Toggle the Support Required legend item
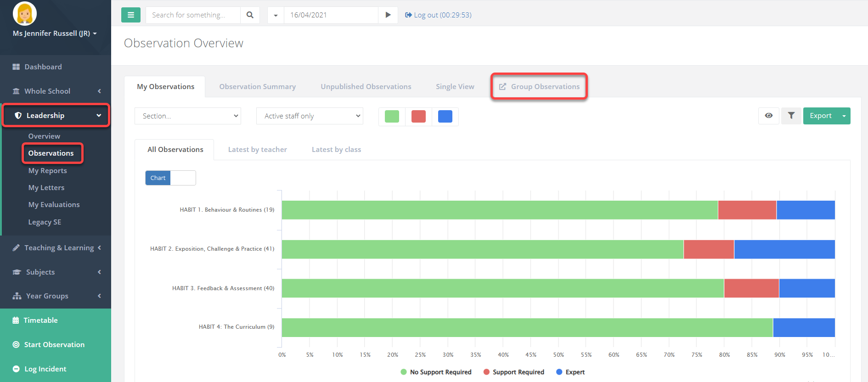Viewport: 868px width, 382px height. click(514, 372)
